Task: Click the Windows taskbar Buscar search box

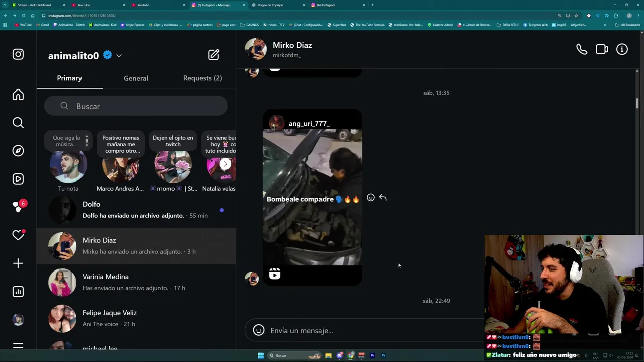Action: click(295, 355)
